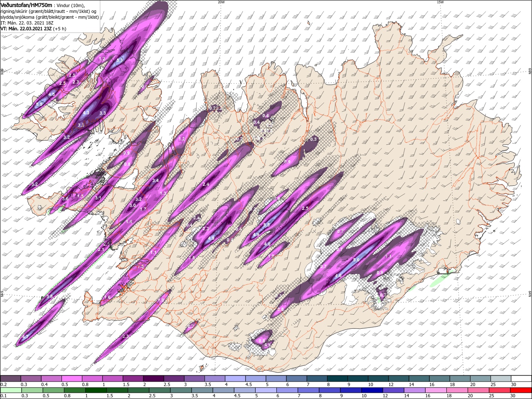Click the 2.4 precipitation value on the map
532x399 pixels.
pyautogui.click(x=205, y=184)
